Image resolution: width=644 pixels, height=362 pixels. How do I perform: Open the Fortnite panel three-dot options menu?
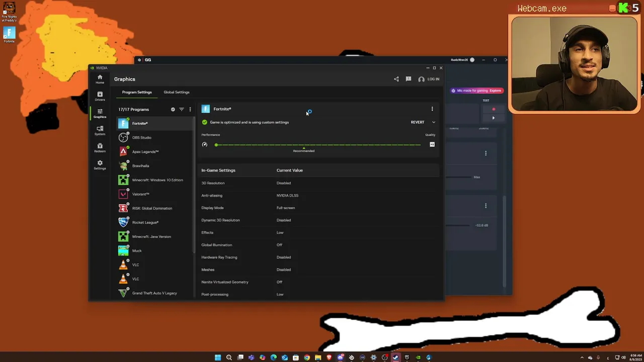(432, 109)
